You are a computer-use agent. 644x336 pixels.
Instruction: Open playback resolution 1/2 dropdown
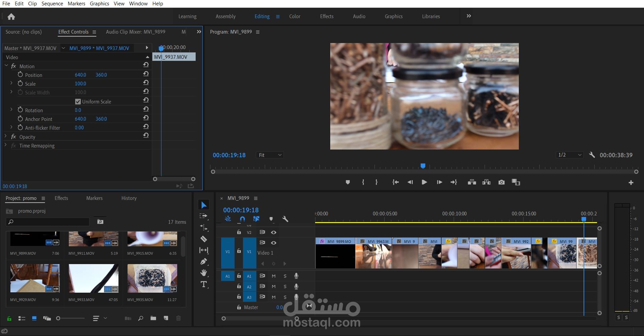tap(569, 155)
